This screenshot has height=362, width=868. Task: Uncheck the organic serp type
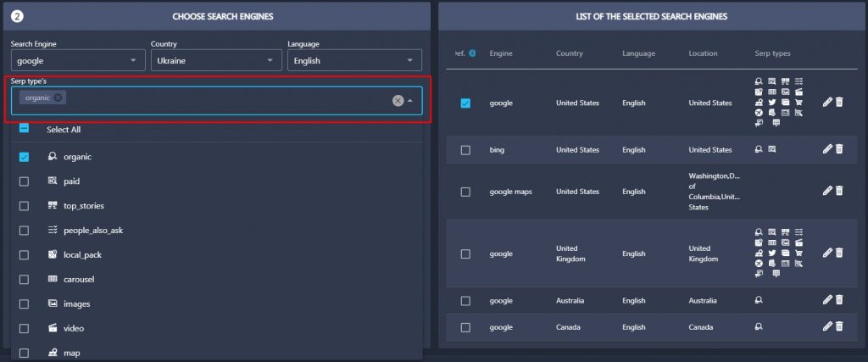(24, 157)
